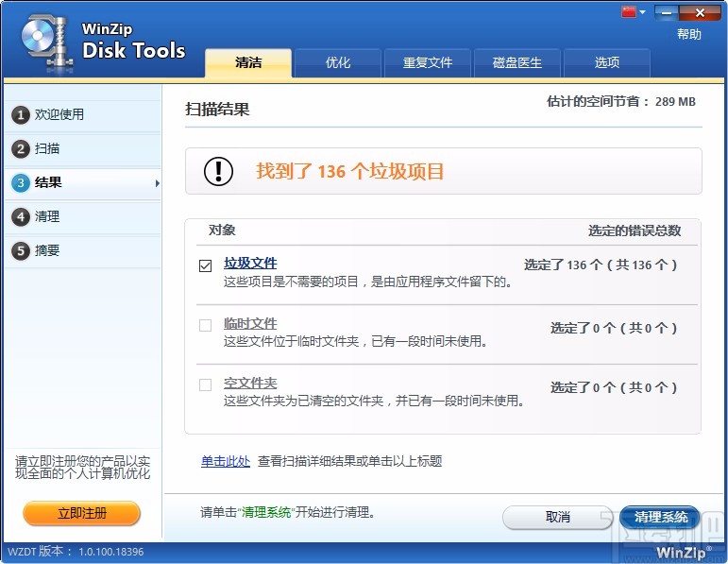Open the 临时文件 details link
728x564 pixels.
[250, 323]
